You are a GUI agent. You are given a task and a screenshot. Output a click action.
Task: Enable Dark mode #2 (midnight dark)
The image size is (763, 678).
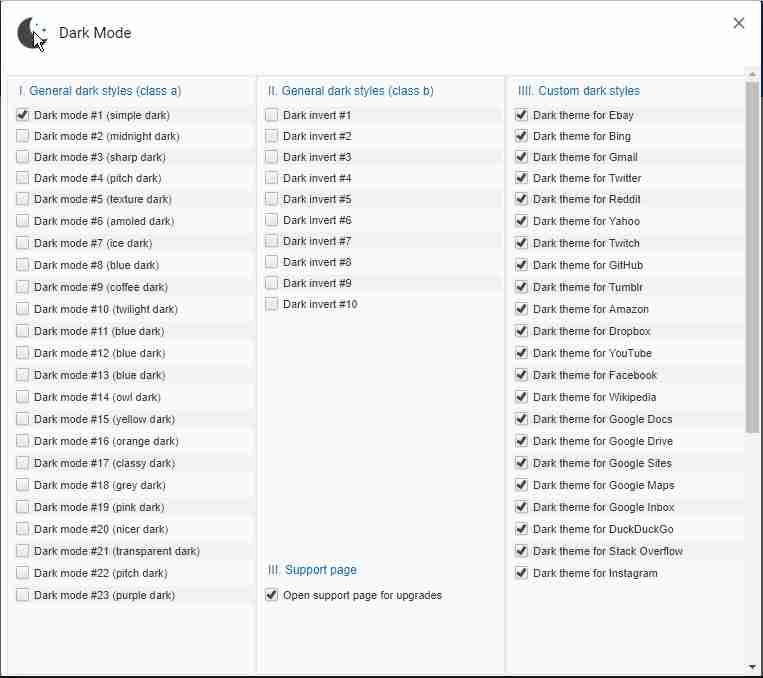22,136
